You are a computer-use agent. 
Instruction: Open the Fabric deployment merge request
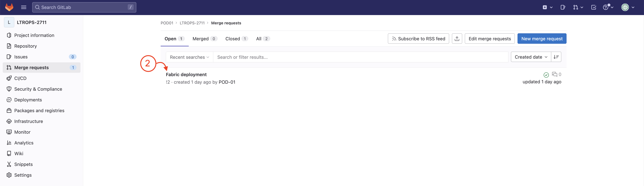pyautogui.click(x=186, y=75)
